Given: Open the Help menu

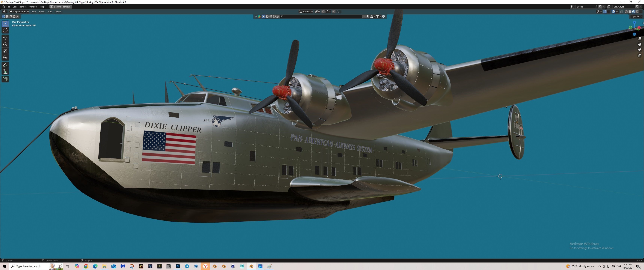Looking at the screenshot, I should (42, 7).
